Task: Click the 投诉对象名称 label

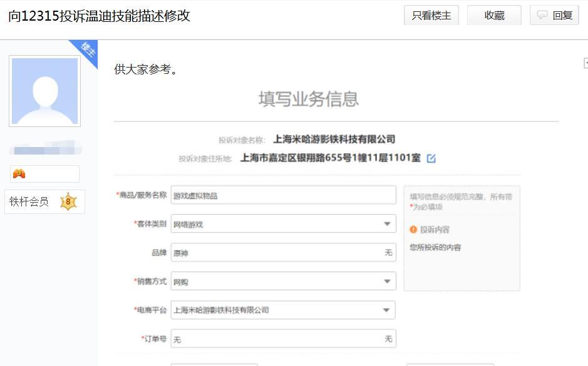Action: (x=242, y=140)
